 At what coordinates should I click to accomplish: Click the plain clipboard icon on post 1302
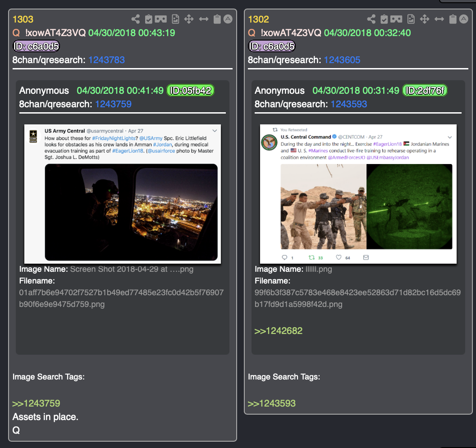(x=453, y=19)
